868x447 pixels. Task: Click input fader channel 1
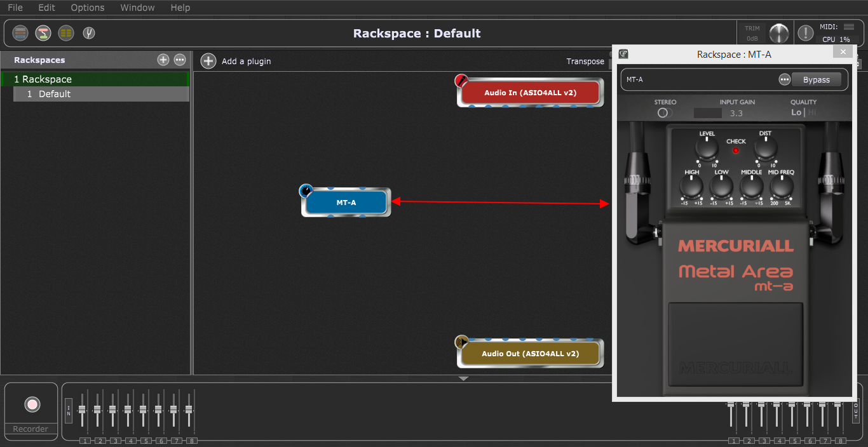point(82,410)
